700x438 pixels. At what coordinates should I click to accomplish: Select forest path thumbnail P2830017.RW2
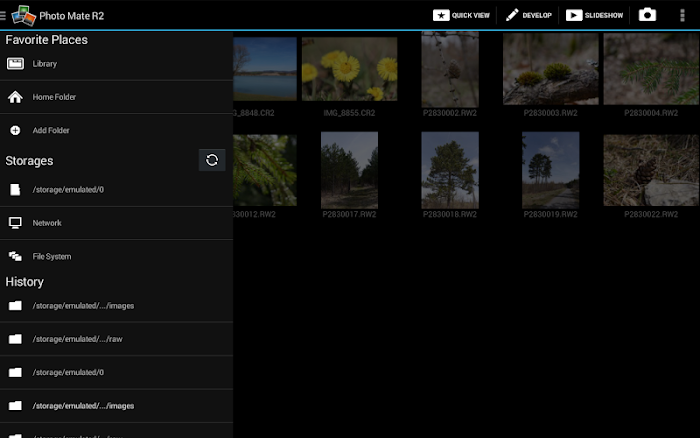pos(350,170)
